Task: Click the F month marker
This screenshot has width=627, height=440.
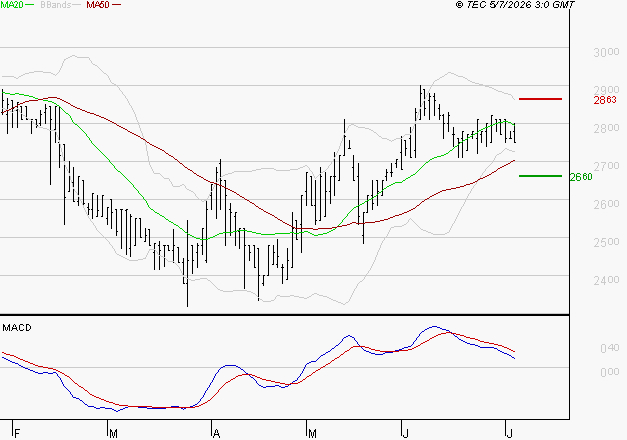Action: point(17,434)
